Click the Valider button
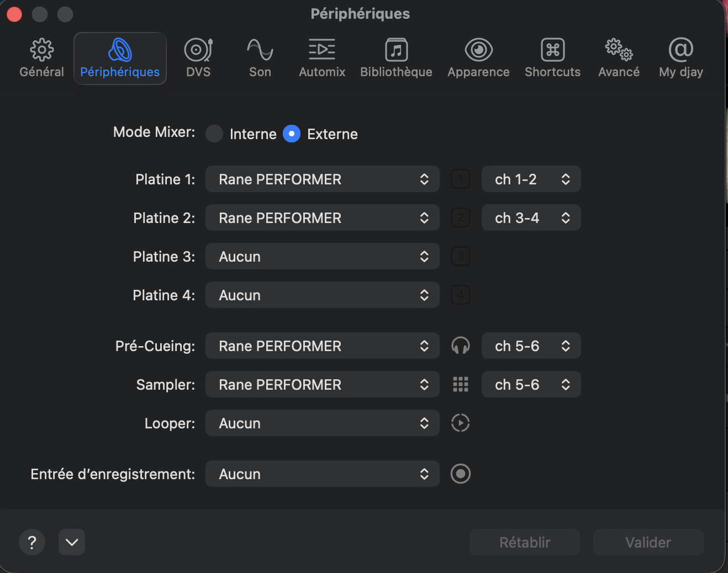728x573 pixels. tap(648, 543)
